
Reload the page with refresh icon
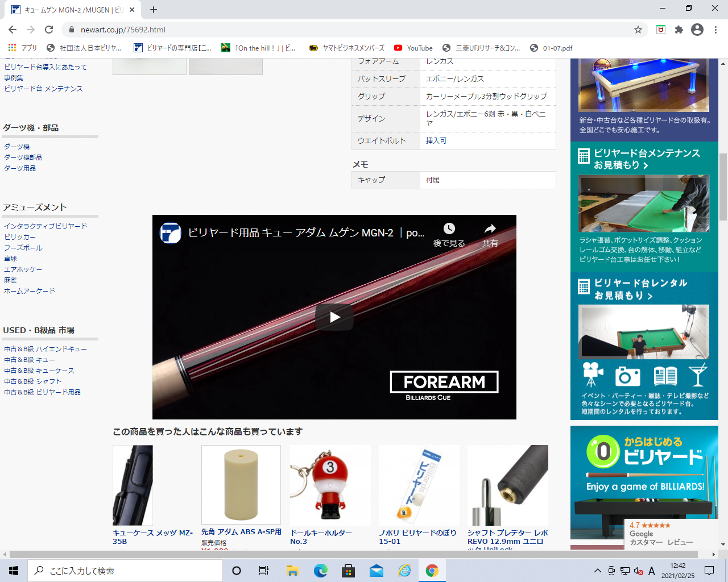coord(49,30)
